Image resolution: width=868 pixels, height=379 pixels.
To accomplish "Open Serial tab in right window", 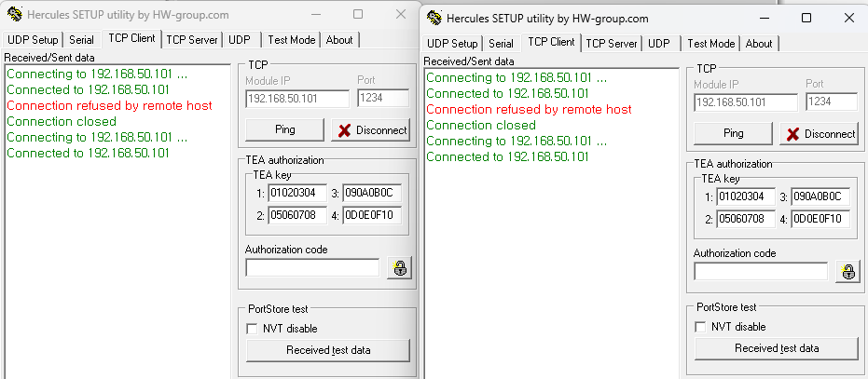I will pos(501,44).
